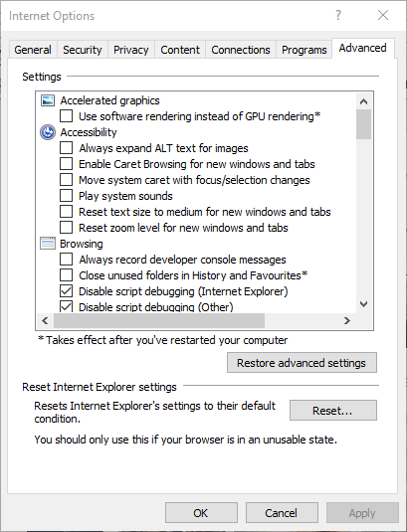This screenshot has width=407, height=532.
Task: Open the Connections tab
Action: click(x=241, y=50)
